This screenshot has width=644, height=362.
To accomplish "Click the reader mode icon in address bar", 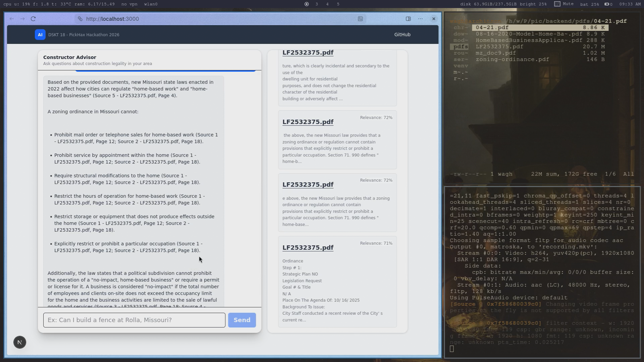I will [x=360, y=19].
